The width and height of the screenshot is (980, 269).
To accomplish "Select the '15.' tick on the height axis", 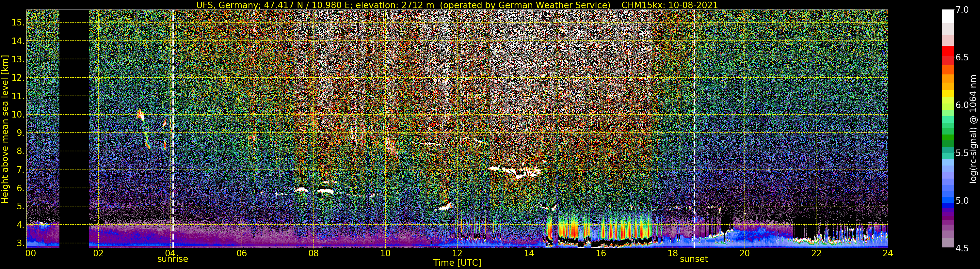I will click(18, 23).
